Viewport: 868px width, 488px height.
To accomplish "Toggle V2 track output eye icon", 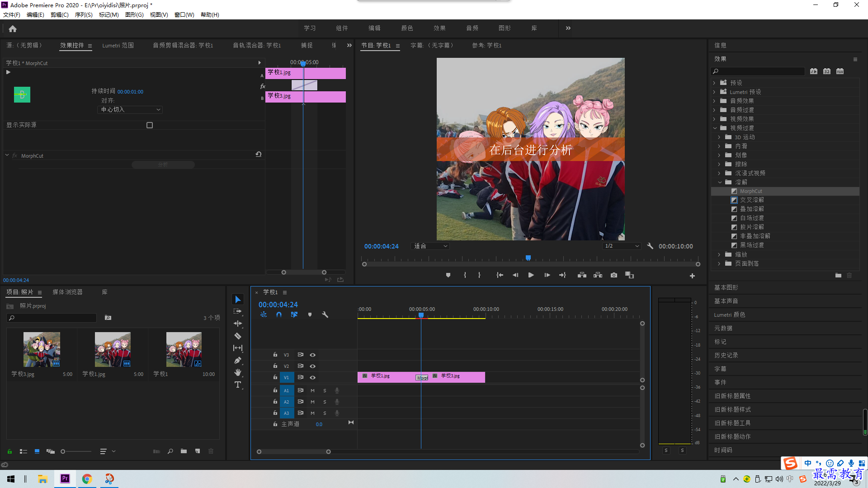I will (312, 366).
